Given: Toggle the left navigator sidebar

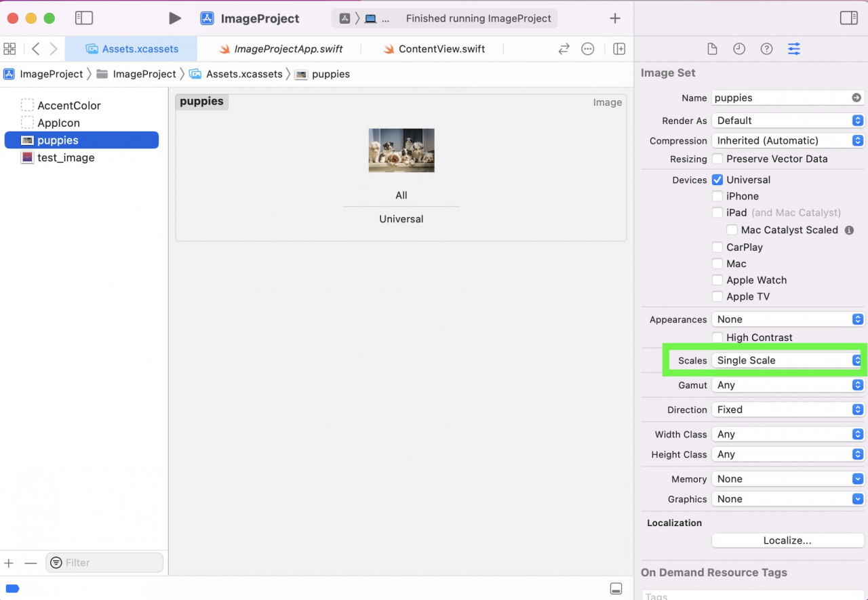Looking at the screenshot, I should coord(84,18).
